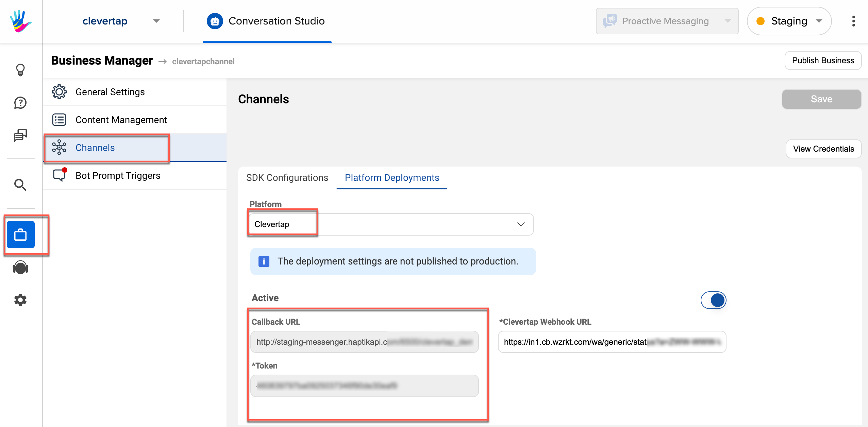The width and height of the screenshot is (868, 427).
Task: Select the Channels menu item
Action: point(135,148)
